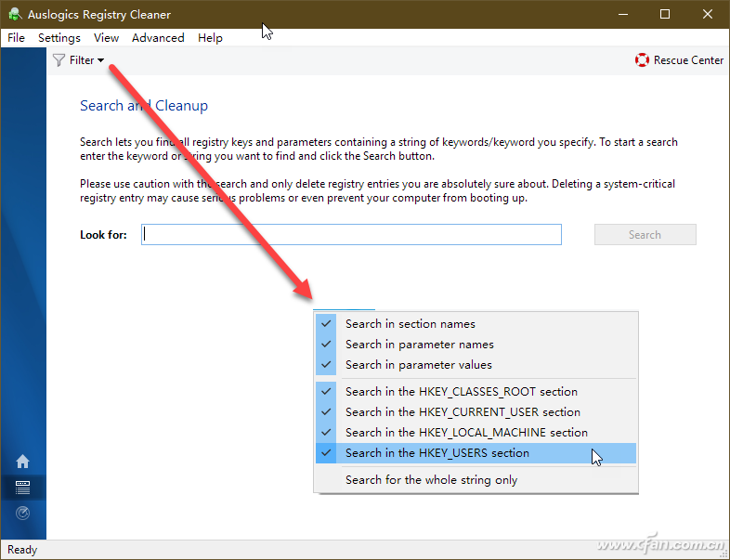Open the Home icon in sidebar
The image size is (730, 560).
[x=22, y=462]
